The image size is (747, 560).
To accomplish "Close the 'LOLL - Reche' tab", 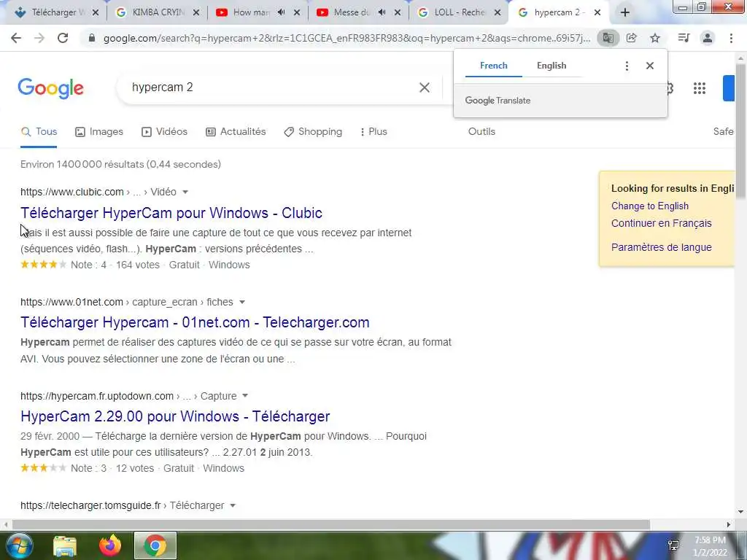I will [x=498, y=12].
